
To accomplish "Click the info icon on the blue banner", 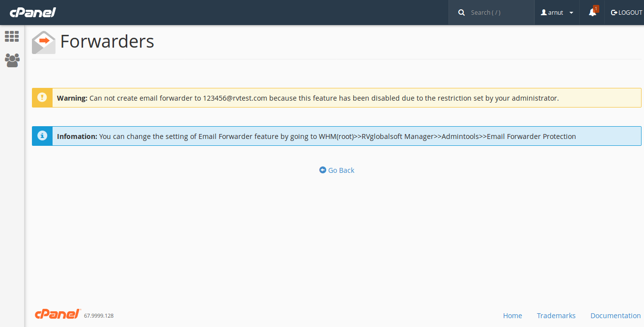I will [42, 136].
